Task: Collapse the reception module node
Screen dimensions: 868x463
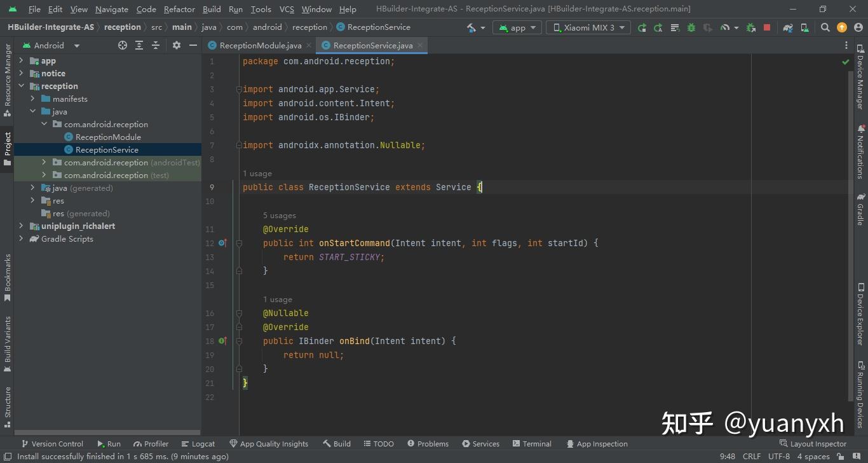Action: 21,86
